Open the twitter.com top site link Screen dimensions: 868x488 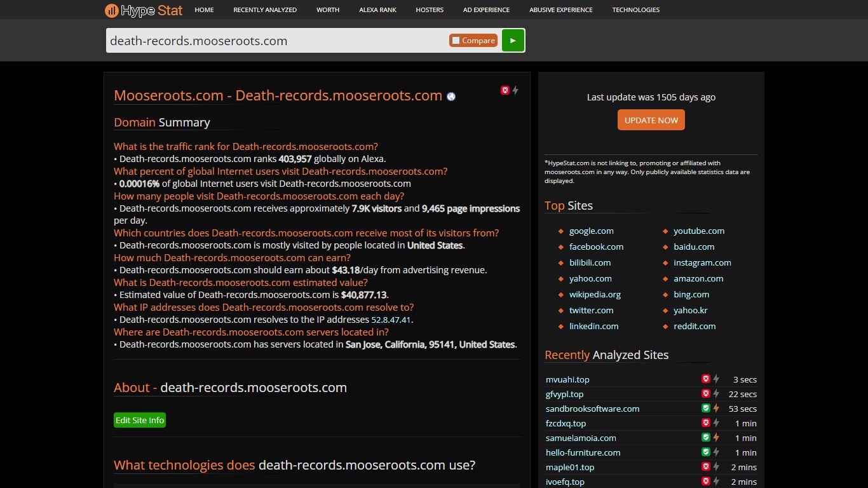(x=592, y=310)
